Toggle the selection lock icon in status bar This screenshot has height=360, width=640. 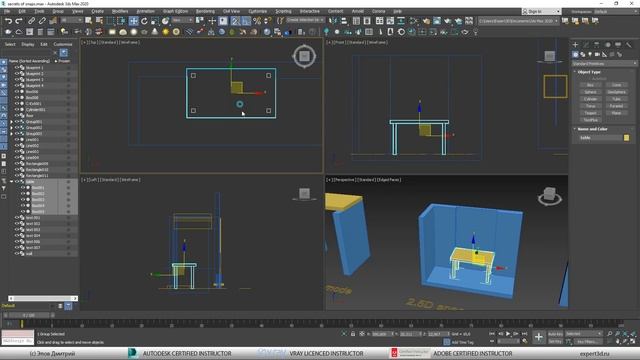[x=353, y=334]
